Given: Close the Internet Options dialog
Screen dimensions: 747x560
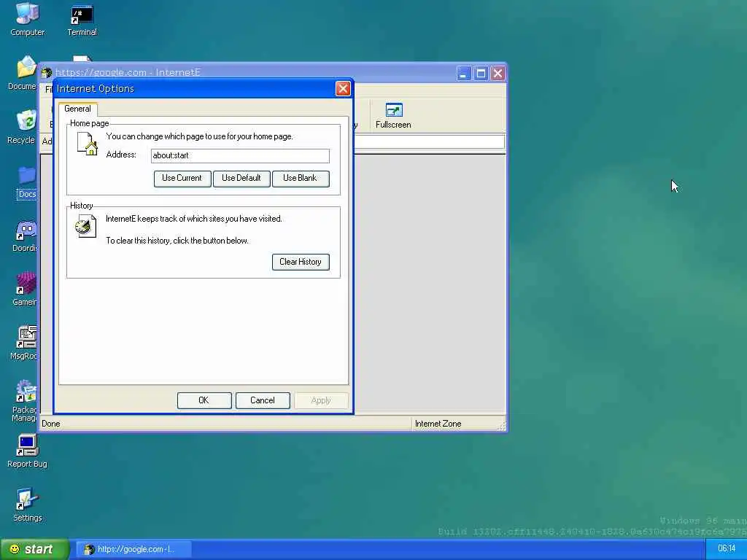Looking at the screenshot, I should (343, 88).
